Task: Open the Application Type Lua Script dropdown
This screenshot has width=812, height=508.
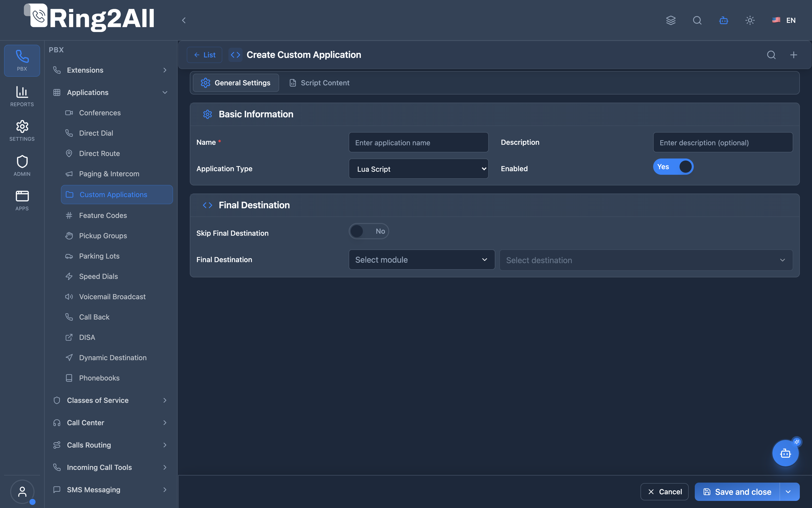Action: 418,169
